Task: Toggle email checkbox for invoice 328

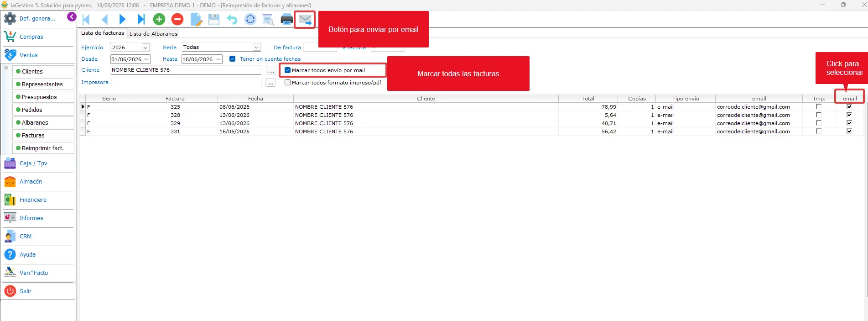Action: [849, 115]
